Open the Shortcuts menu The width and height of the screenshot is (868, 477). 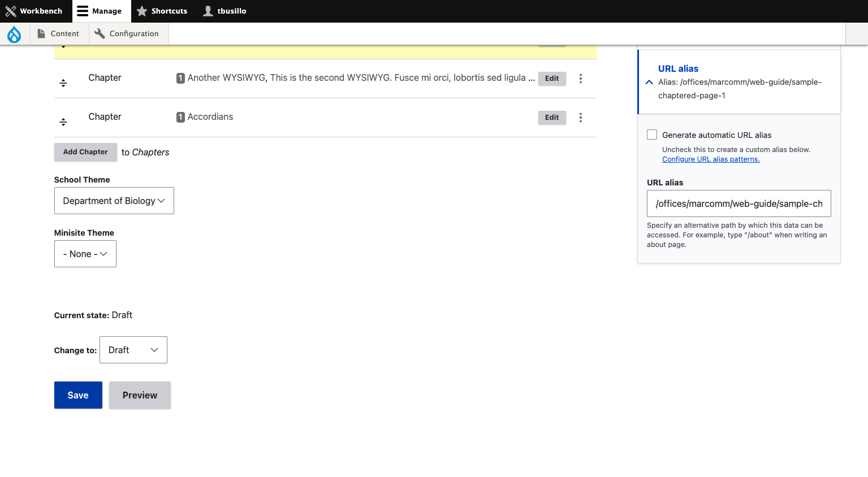click(162, 11)
